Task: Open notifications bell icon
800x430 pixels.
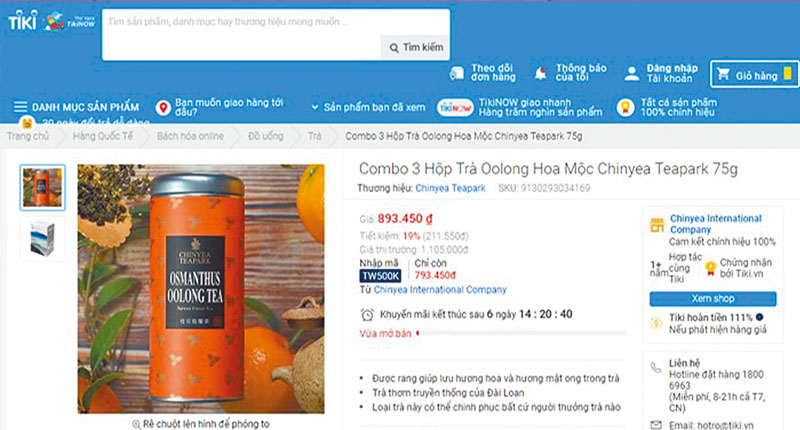Action: point(540,73)
